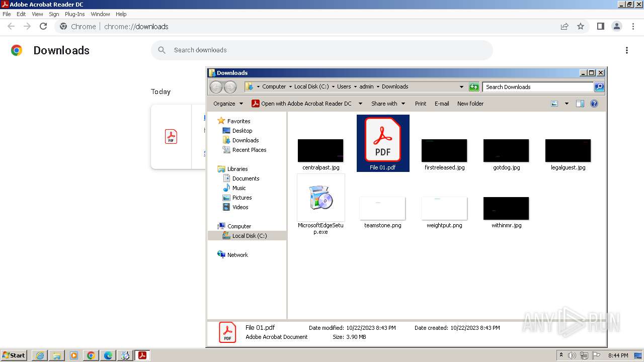Image resolution: width=644 pixels, height=362 pixels.
Task: Select centralpast.jpg thumbnail
Action: [x=320, y=151]
